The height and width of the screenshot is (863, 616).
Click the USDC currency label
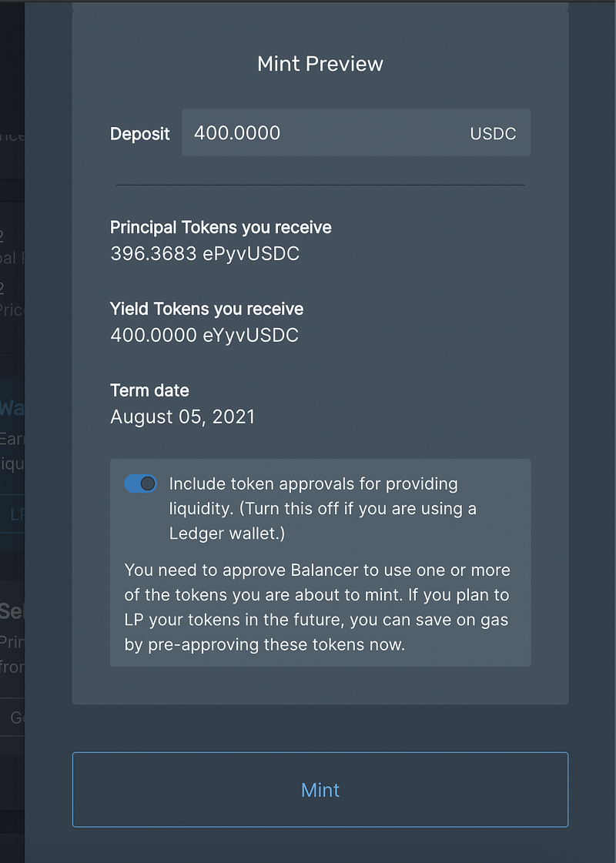493,134
